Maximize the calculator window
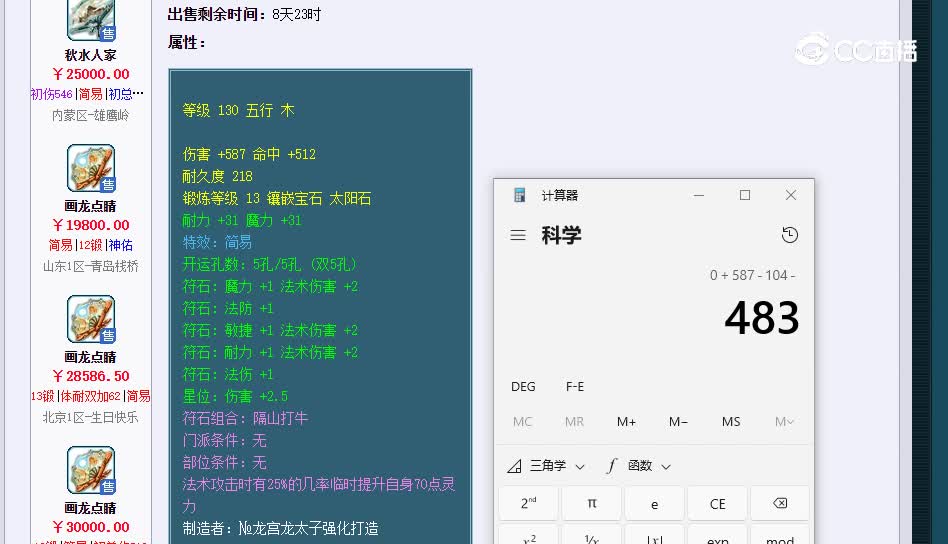 [745, 195]
